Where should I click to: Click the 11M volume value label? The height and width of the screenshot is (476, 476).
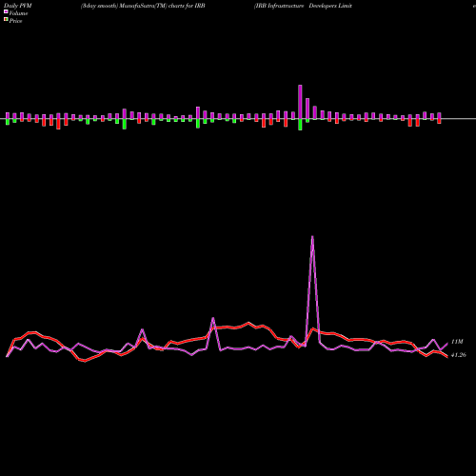point(457,342)
